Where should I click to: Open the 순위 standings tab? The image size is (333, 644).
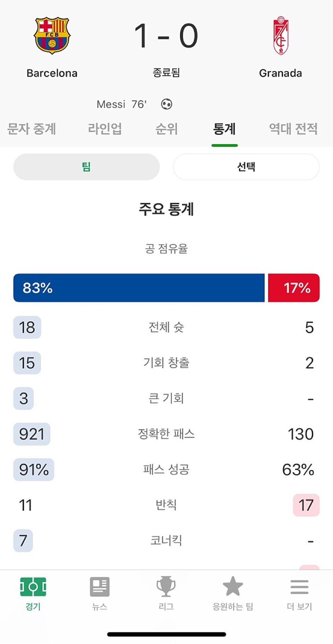(166, 129)
